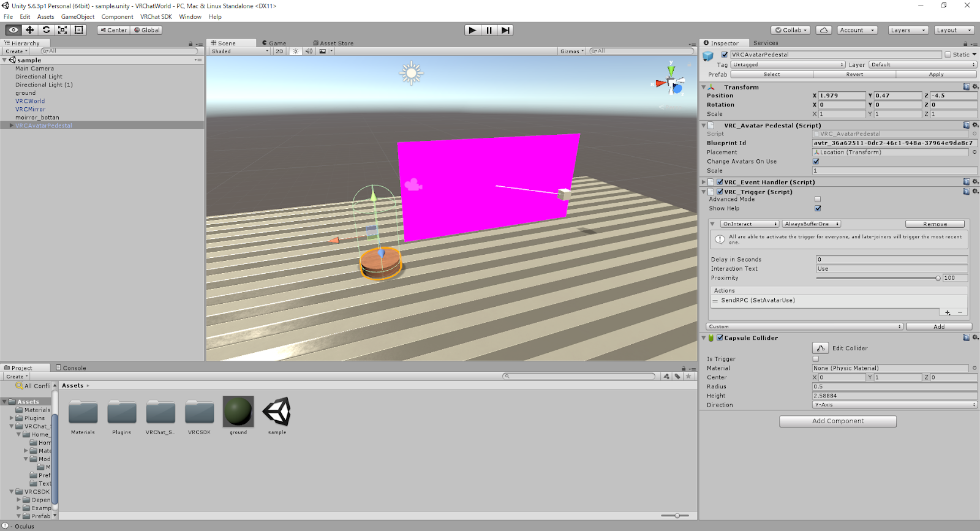Toggle Change Avatars On Use
The image size is (980, 531).
(x=816, y=162)
